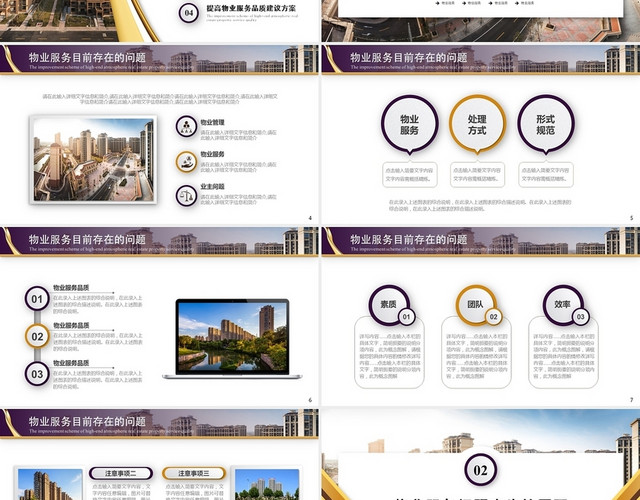Click the description box under 素质
Viewport: 640px width, 500px height.
pos(389,353)
